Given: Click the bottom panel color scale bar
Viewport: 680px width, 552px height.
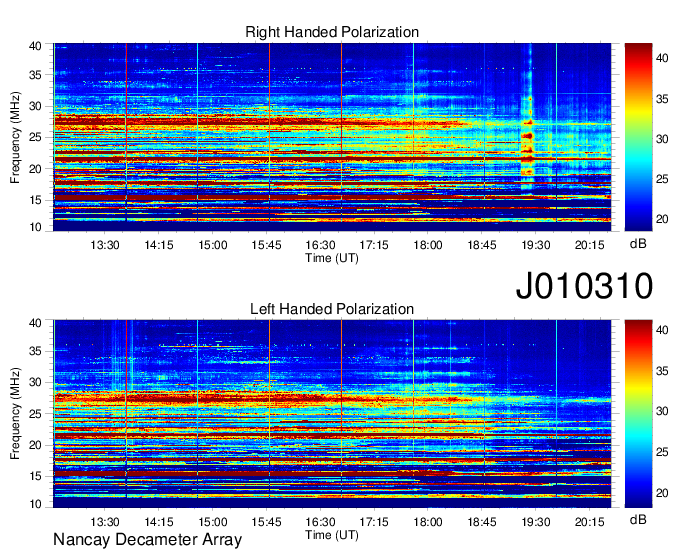Looking at the screenshot, I should (x=638, y=414).
